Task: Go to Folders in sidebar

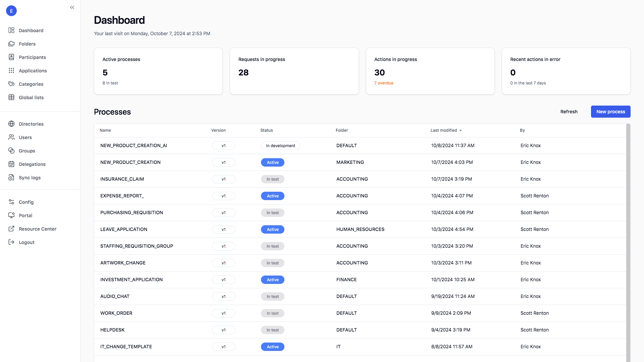Action: pyautogui.click(x=27, y=44)
